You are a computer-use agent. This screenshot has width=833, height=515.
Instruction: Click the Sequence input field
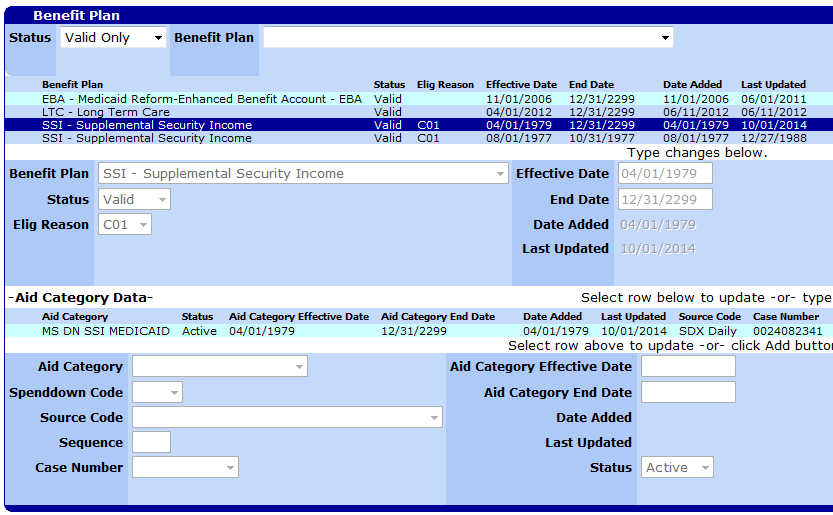coord(151,442)
